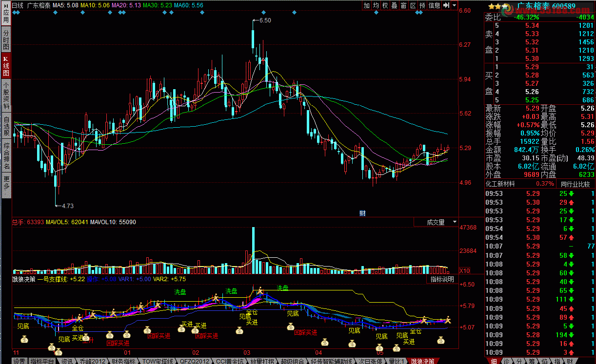The image size is (596, 364).
Task: Select the 经传智能辅助线 indicator tab
Action: 331,361
